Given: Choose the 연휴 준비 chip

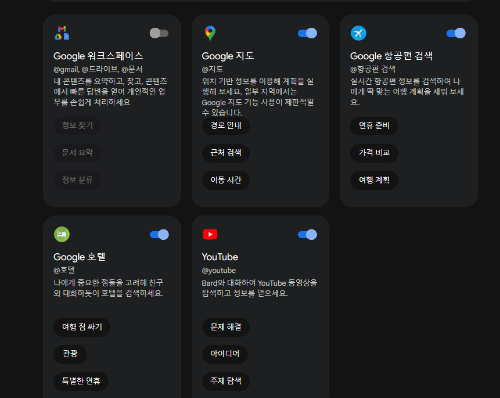Looking at the screenshot, I should tap(374, 126).
